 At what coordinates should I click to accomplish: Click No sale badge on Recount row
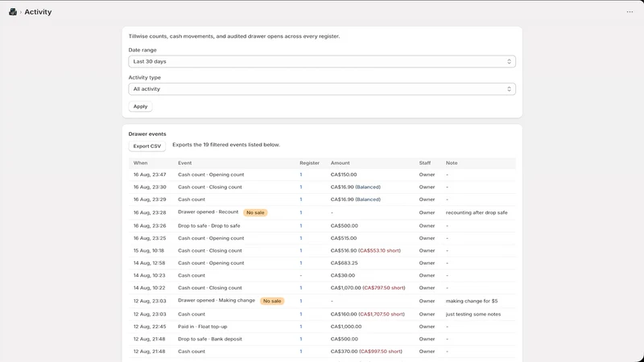pos(255,212)
